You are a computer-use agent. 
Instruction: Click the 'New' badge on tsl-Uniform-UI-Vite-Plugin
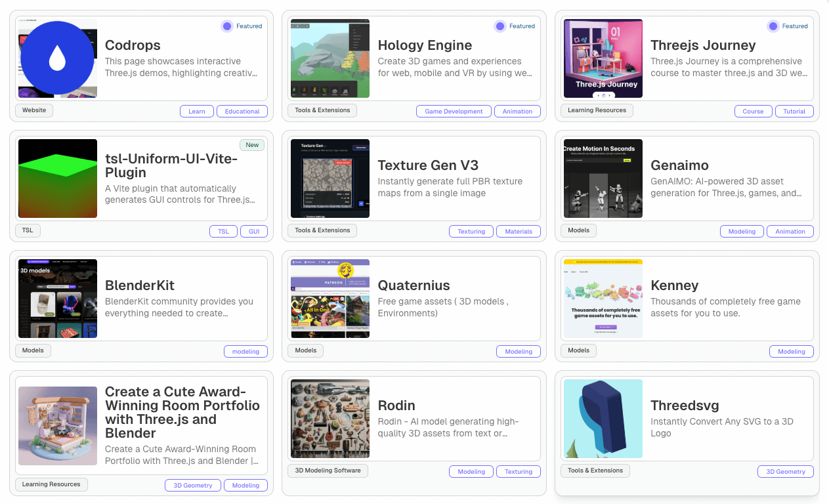pyautogui.click(x=252, y=144)
